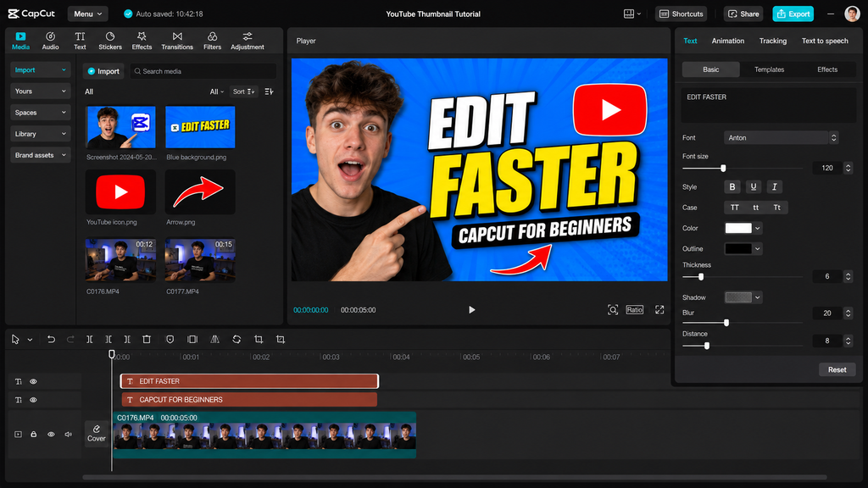Open the Transitions panel
868x488 pixels.
[x=177, y=41]
